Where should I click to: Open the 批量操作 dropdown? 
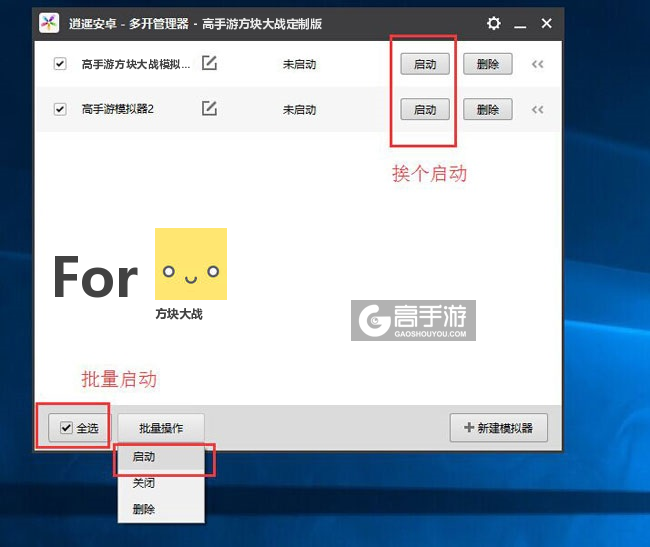(x=161, y=428)
